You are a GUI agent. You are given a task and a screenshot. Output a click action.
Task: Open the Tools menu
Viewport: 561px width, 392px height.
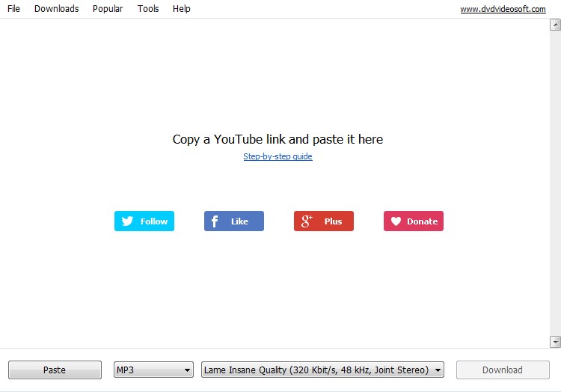pos(148,8)
